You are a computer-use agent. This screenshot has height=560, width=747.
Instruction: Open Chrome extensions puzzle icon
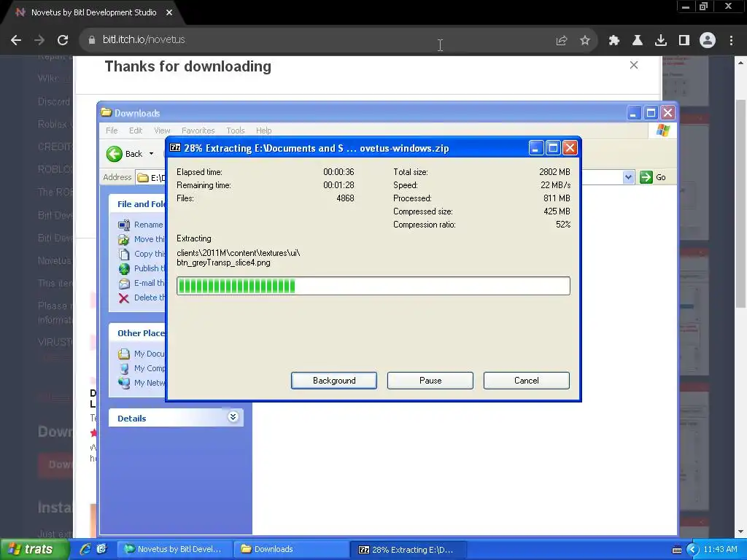tap(614, 40)
